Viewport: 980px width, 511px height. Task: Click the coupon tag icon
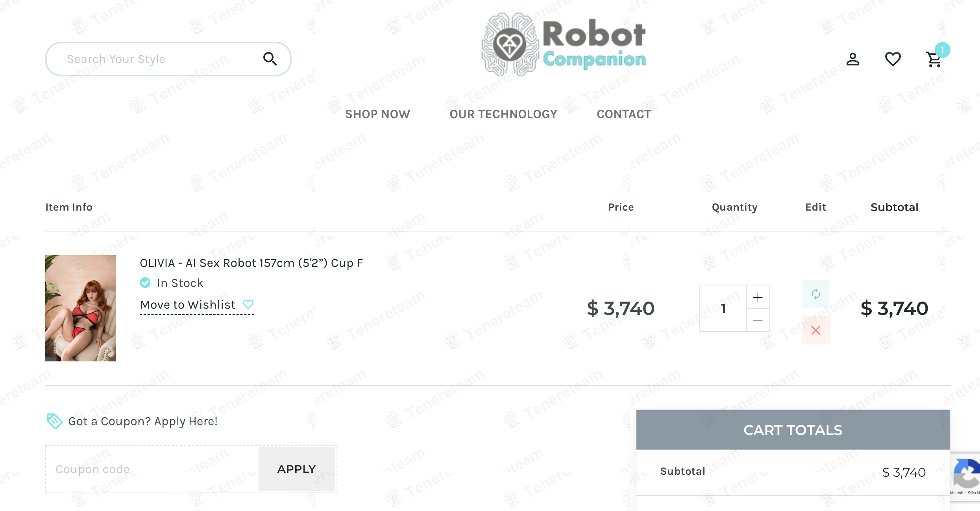click(54, 421)
